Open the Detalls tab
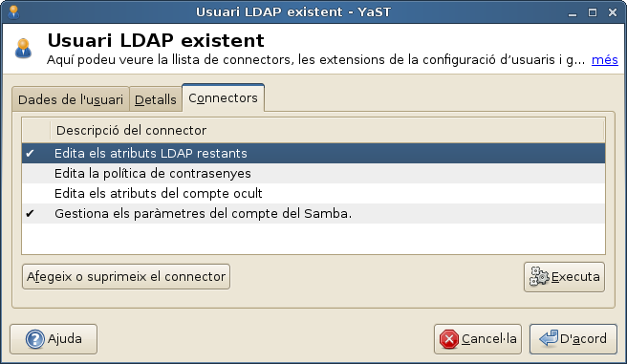Viewport: 627px width, 364px height. [156, 99]
